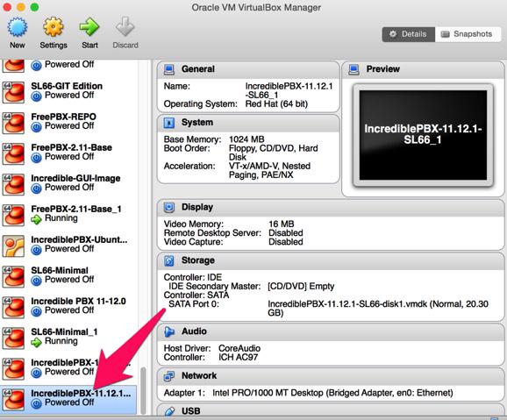
Task: Select the SL66-Minimal VM icon
Action: [13, 276]
